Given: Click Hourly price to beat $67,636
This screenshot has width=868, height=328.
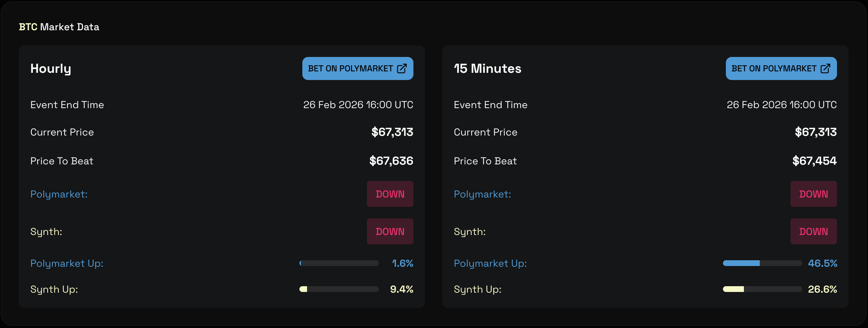Looking at the screenshot, I should (391, 161).
